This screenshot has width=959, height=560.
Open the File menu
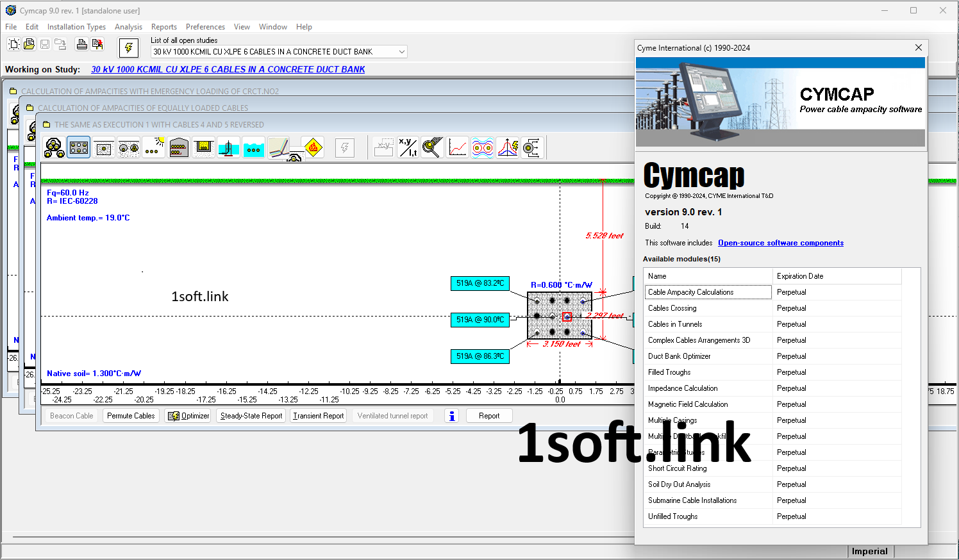click(x=11, y=27)
